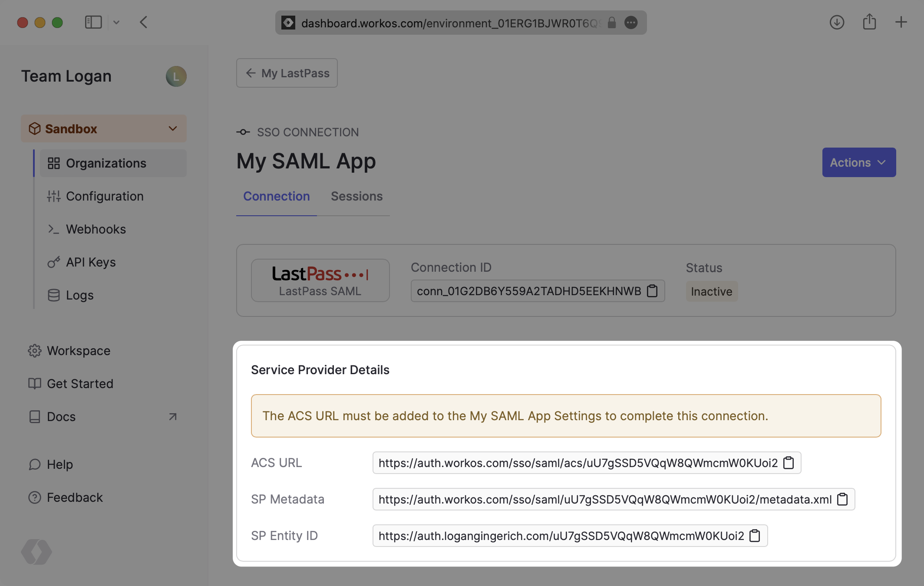Click the Team Logan avatar icon
The width and height of the screenshot is (924, 586).
(176, 76)
